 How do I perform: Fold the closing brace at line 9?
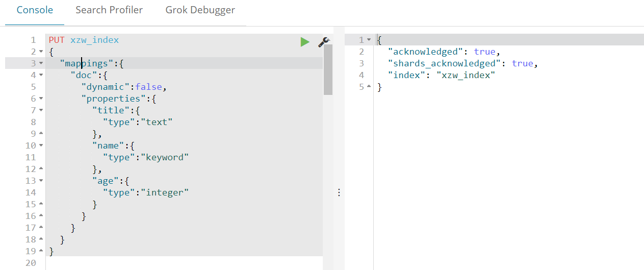(x=41, y=134)
